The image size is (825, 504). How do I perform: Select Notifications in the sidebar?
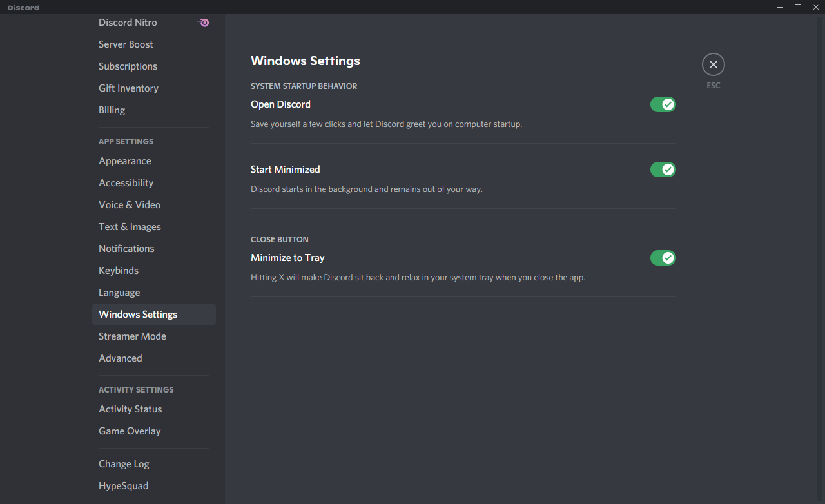[x=153, y=249]
